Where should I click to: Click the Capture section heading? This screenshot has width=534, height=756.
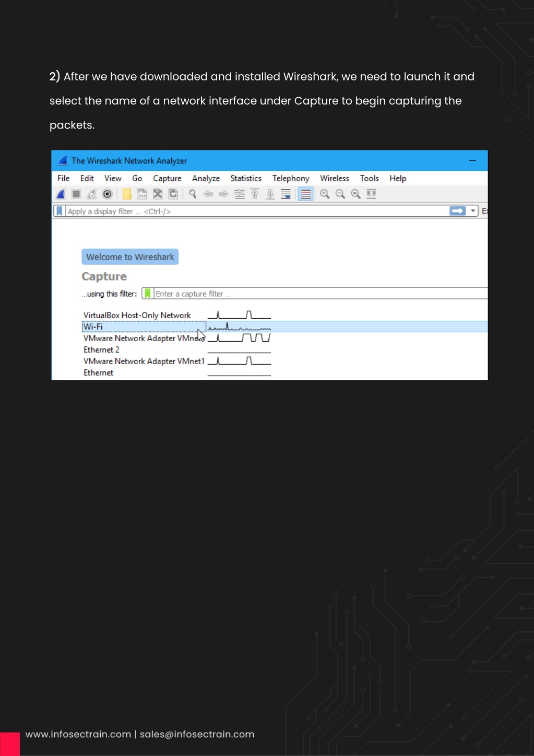[x=104, y=276]
